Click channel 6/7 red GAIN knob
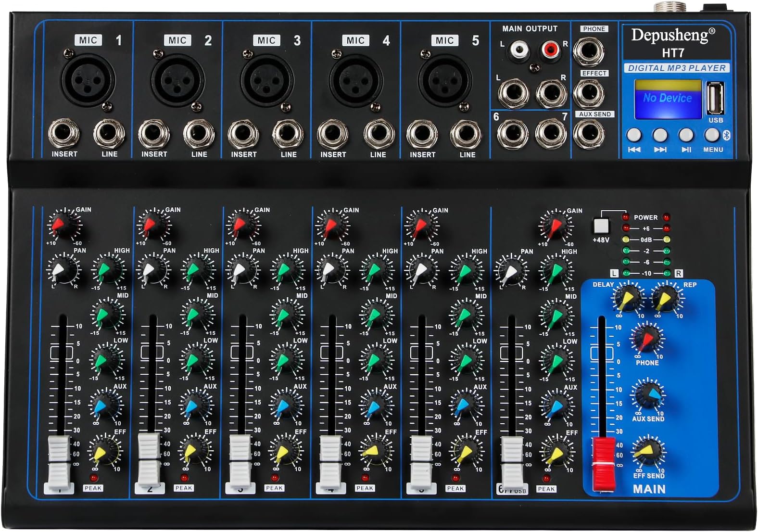 pyautogui.click(x=556, y=225)
